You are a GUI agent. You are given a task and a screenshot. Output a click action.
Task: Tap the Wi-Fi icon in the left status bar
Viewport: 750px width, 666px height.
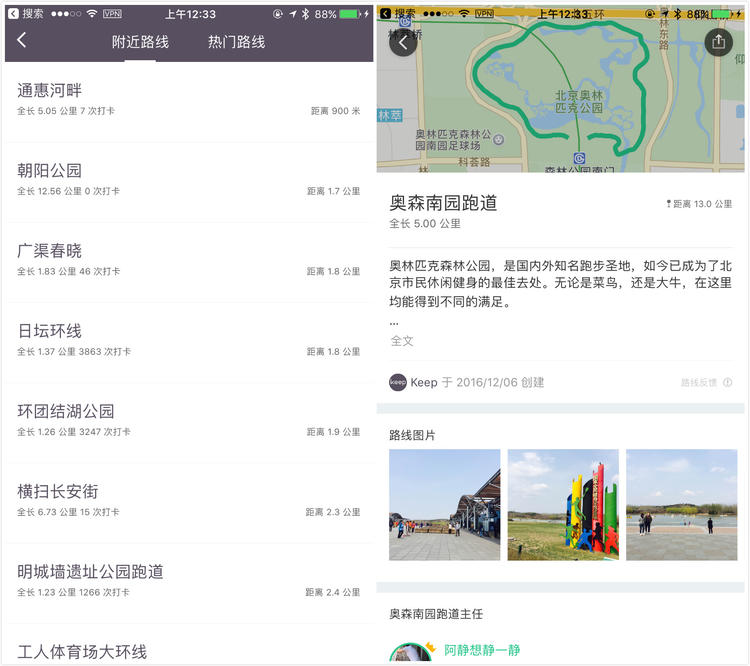[92, 14]
